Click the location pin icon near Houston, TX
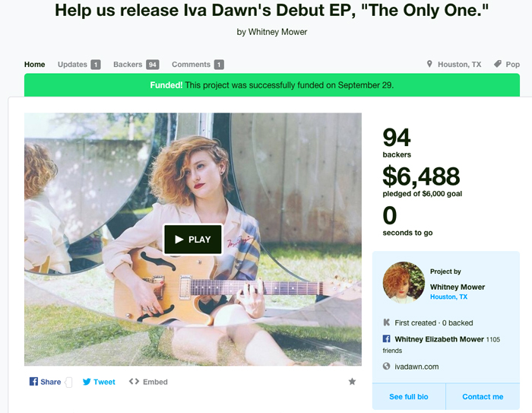532x413 pixels. click(x=429, y=64)
